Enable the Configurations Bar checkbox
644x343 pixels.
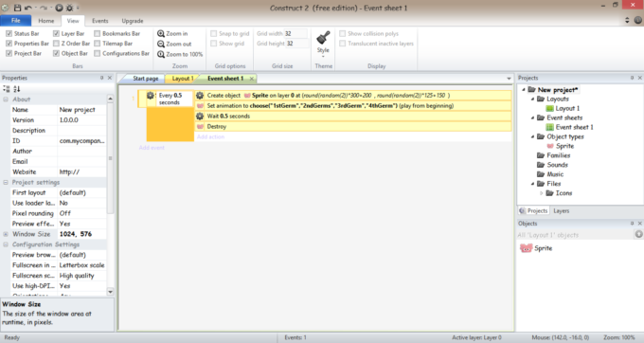point(98,53)
